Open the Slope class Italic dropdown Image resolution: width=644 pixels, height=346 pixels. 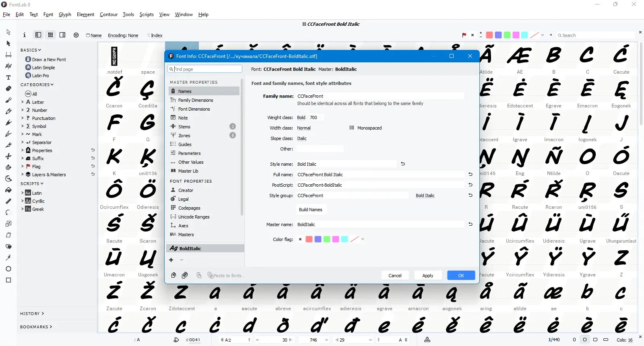[302, 138]
